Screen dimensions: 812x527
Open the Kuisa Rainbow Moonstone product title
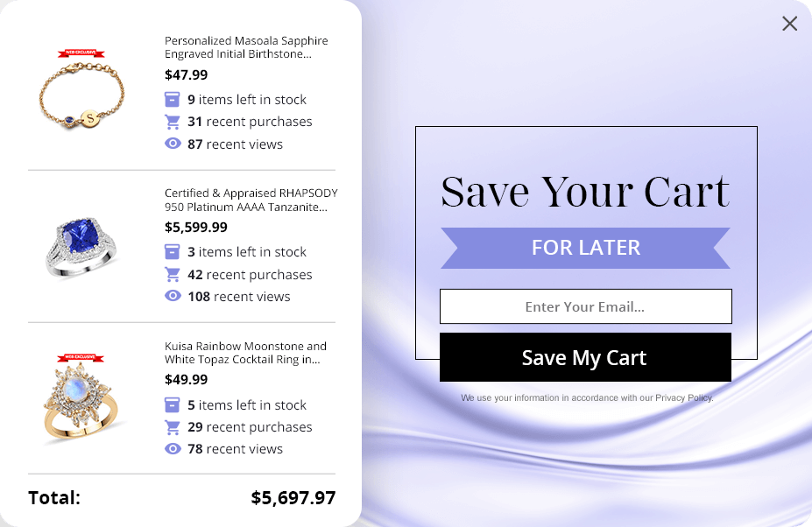coord(245,353)
